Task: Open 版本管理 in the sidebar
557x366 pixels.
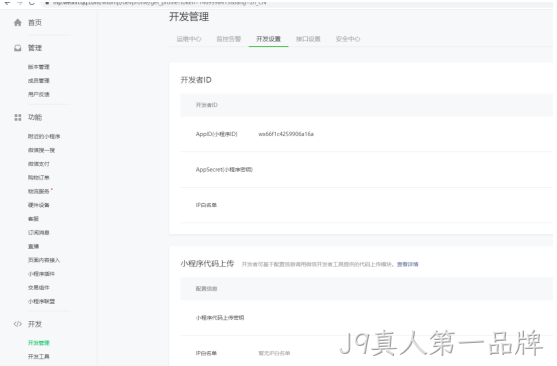Action: (39, 67)
